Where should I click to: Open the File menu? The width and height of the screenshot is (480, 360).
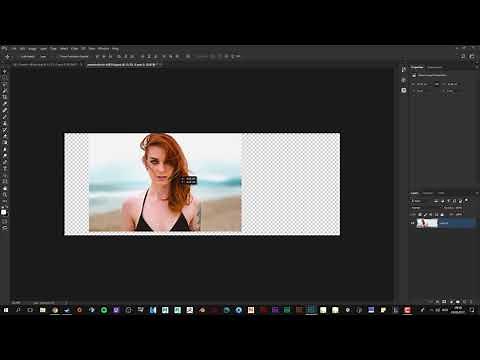coord(13,49)
